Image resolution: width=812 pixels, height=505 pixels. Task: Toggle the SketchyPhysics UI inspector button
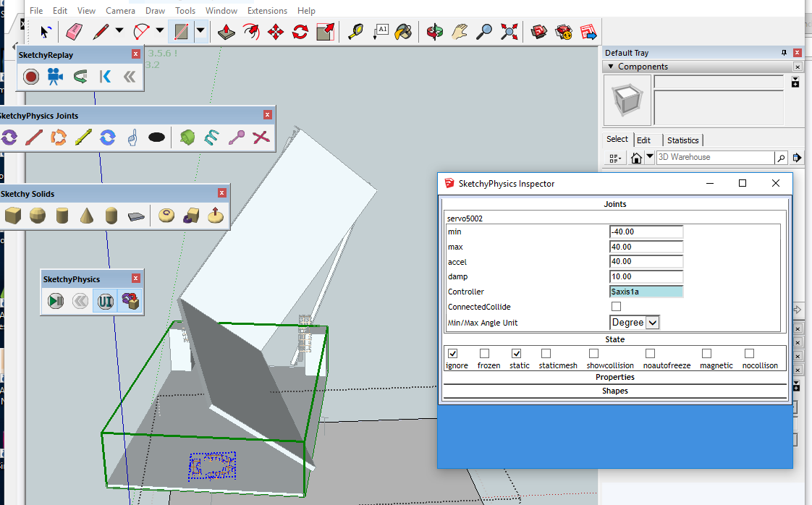[x=105, y=301]
